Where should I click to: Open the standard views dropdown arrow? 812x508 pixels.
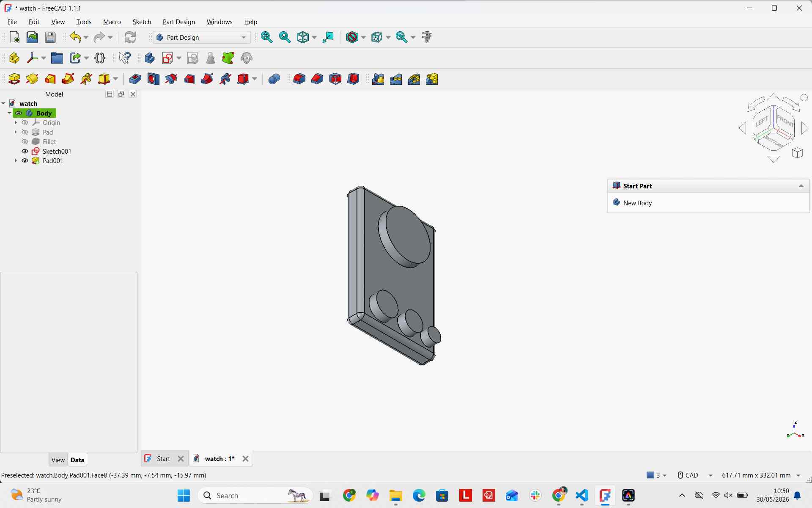(x=314, y=37)
